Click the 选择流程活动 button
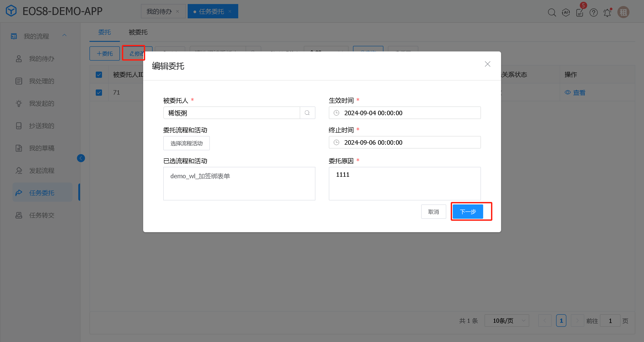 (186, 143)
